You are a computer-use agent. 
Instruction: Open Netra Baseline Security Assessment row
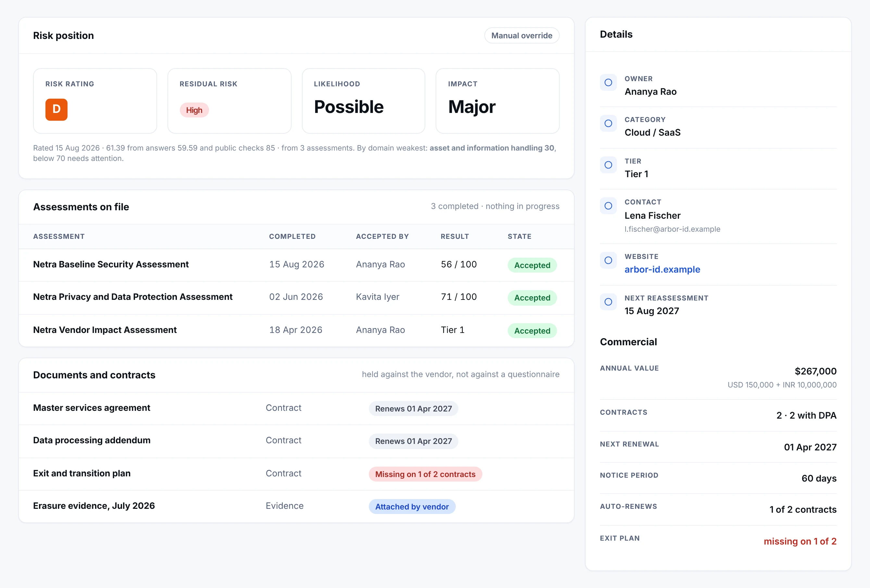[x=296, y=264]
